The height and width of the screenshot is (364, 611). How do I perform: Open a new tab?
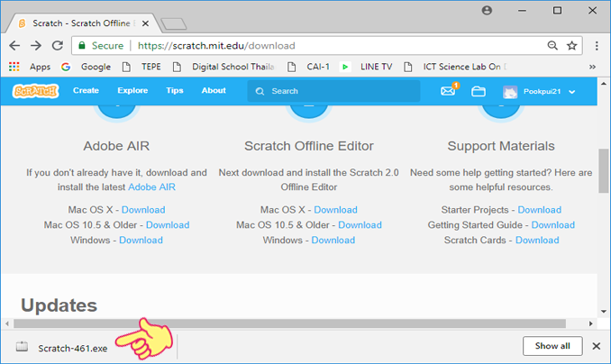click(x=174, y=23)
